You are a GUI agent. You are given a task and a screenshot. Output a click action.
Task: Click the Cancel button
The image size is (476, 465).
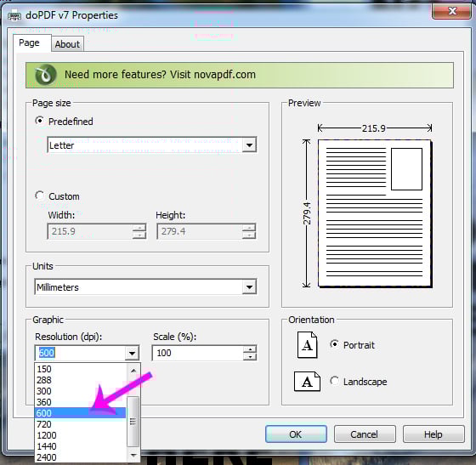[x=365, y=434]
